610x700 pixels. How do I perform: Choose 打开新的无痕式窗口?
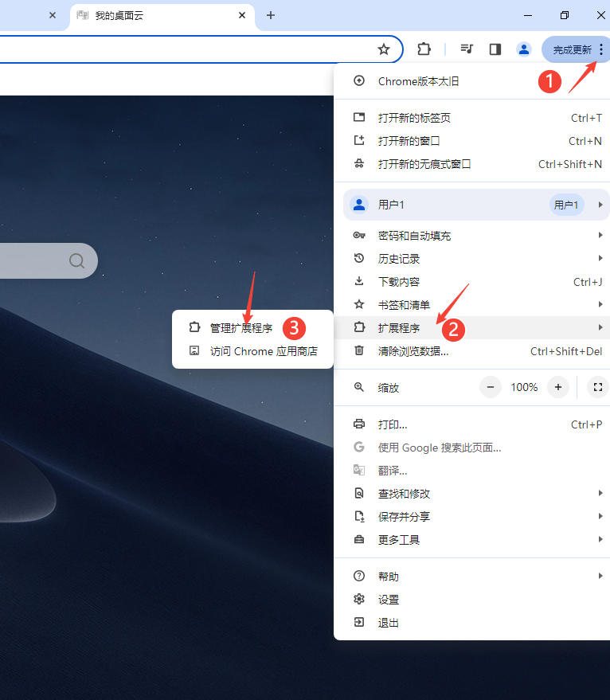pos(424,164)
